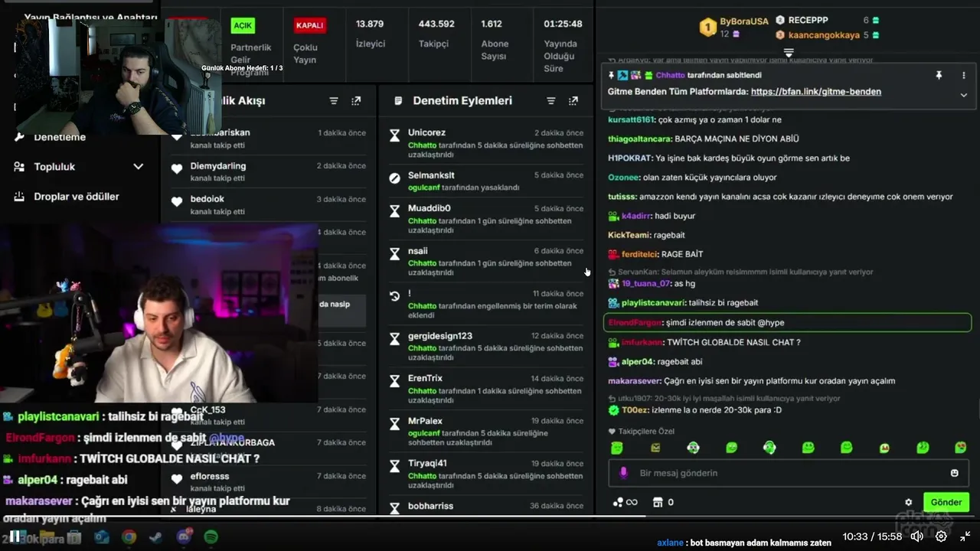Viewport: 980px width, 551px height.
Task: Open Chrome from the taskbar
Action: (129, 537)
